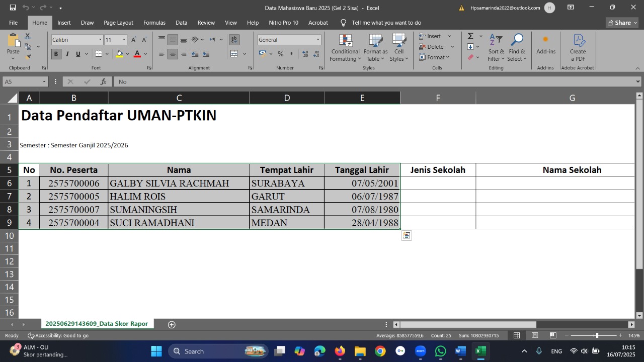Open Sort & Filter tool
The width and height of the screenshot is (644, 362).
(496, 48)
